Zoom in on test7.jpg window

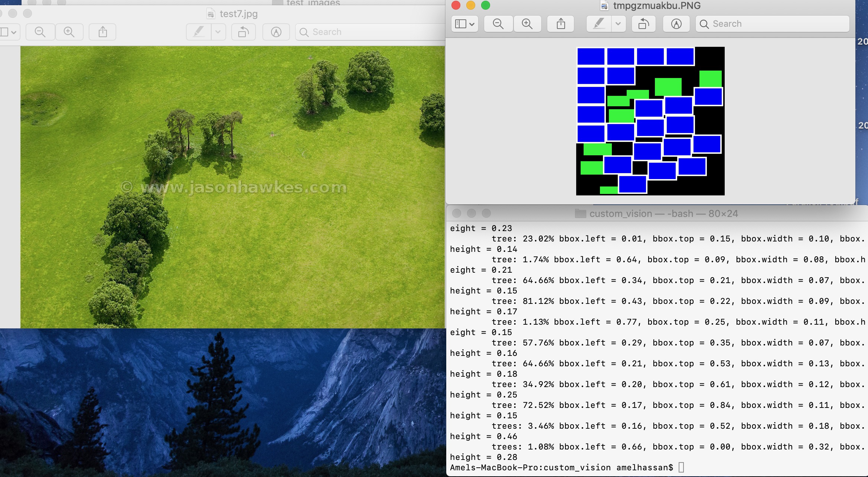coord(69,32)
